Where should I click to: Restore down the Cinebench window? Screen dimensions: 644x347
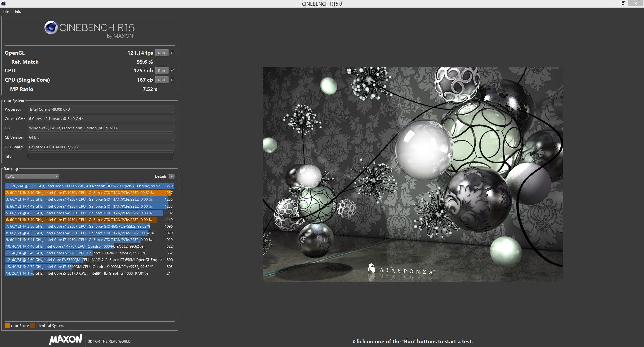[623, 3]
